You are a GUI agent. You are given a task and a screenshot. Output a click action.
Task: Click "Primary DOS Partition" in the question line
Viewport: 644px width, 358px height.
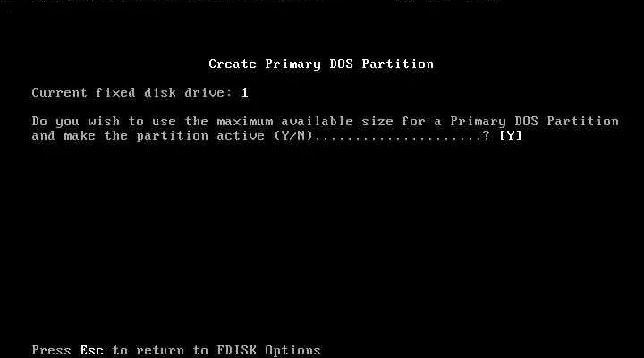click(x=534, y=121)
